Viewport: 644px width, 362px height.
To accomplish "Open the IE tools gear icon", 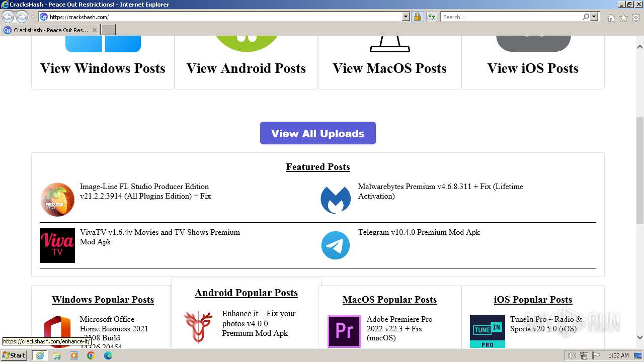I will click(636, 18).
